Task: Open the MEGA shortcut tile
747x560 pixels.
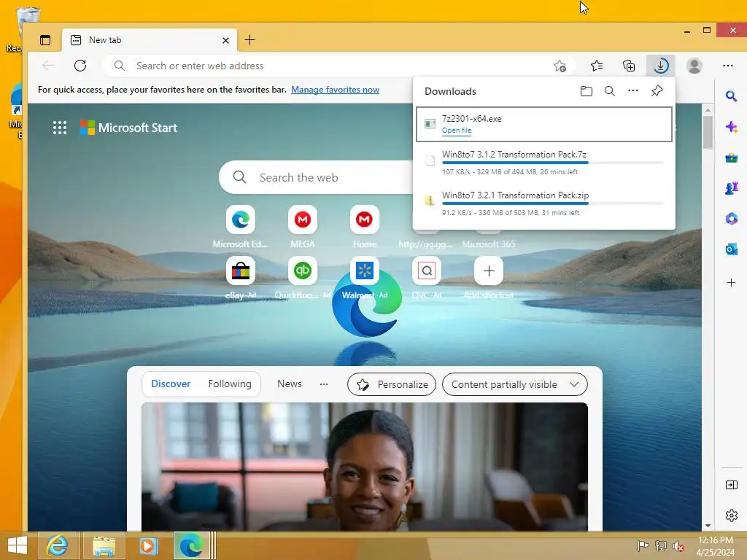Action: pos(303,219)
